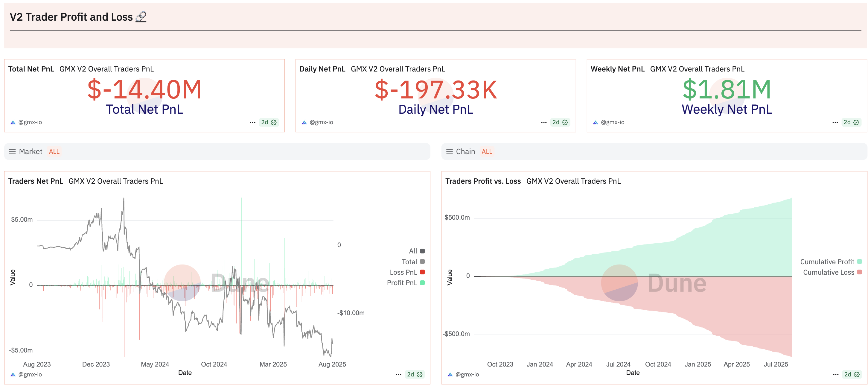Viewport: 868px width, 389px height.
Task: Open three-dot menu on Total Net PnL card
Action: (252, 122)
